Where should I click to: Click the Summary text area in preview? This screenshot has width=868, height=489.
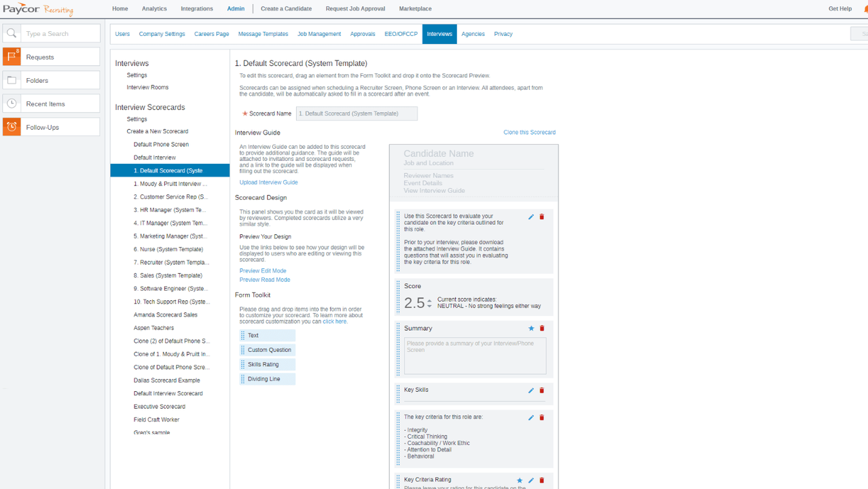(475, 356)
